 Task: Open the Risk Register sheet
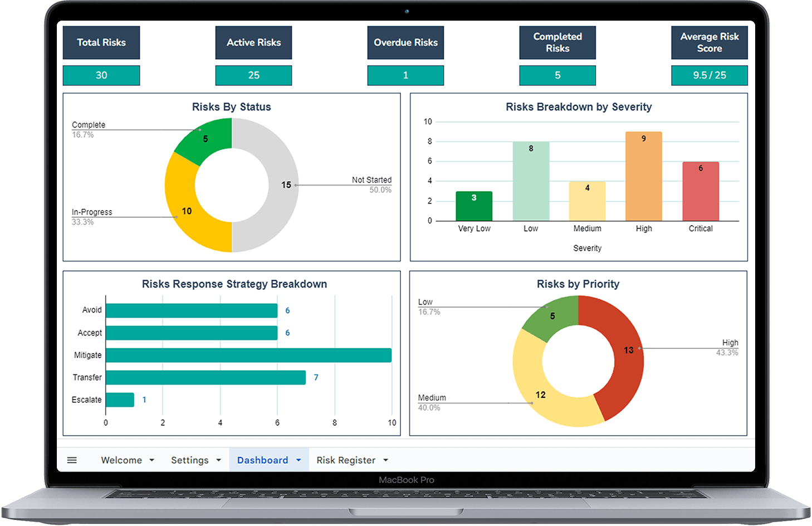point(345,460)
